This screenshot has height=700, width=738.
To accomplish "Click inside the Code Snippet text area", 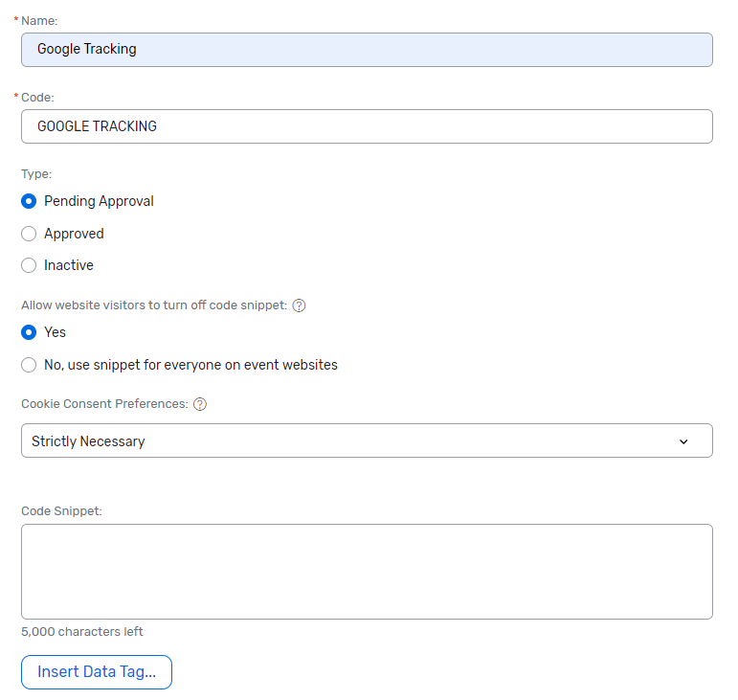I will (x=367, y=571).
